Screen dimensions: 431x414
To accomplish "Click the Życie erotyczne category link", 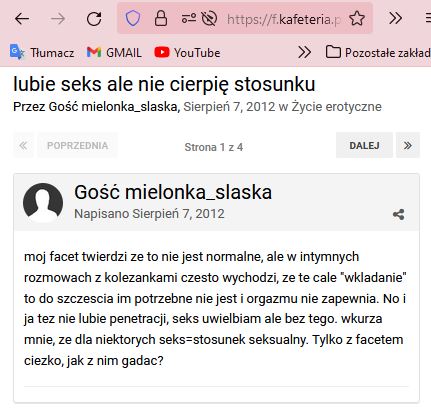I will [336, 107].
